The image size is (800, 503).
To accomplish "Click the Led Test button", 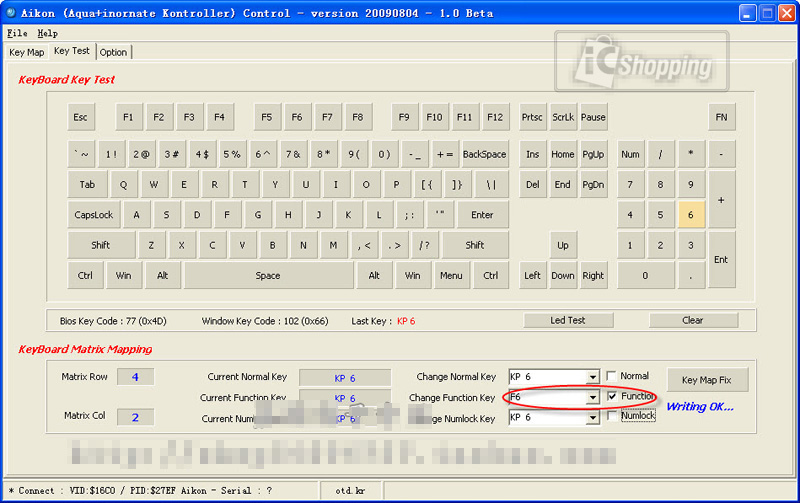I will [568, 321].
